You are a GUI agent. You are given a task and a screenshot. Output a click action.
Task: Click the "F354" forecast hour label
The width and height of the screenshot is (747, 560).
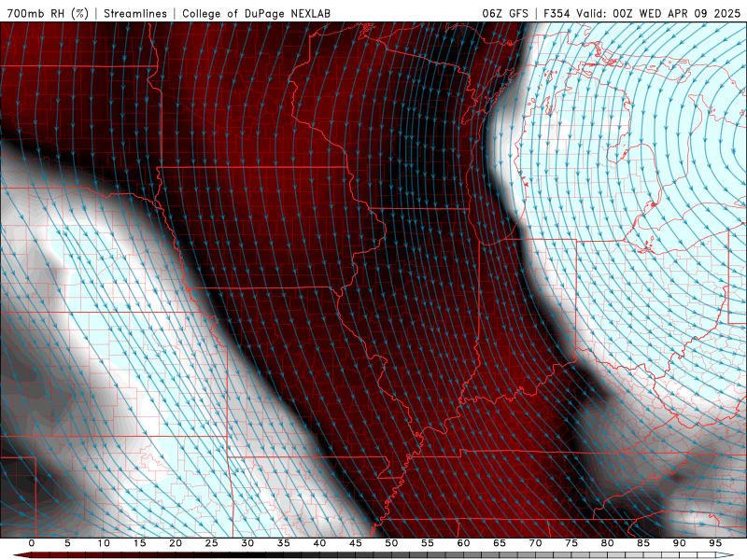[557, 13]
